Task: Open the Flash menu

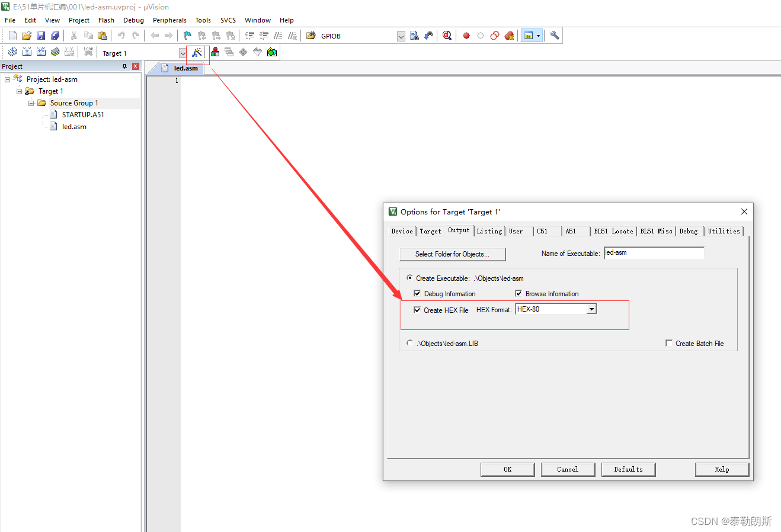Action: [106, 20]
